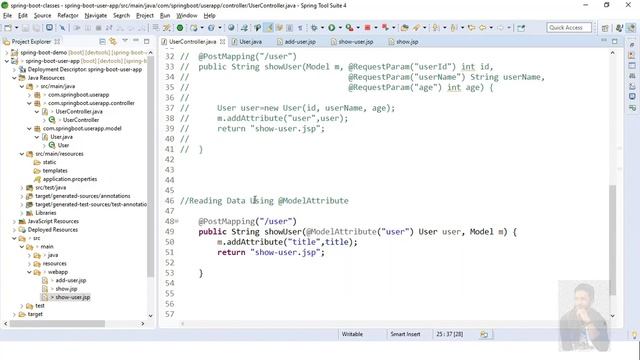Click Collapse All in Project Explorer

coord(102,41)
